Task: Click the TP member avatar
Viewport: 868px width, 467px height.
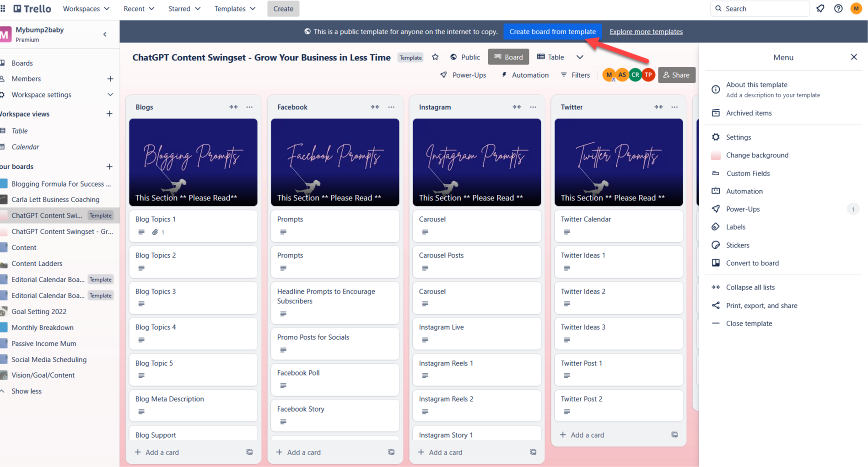Action: [648, 75]
